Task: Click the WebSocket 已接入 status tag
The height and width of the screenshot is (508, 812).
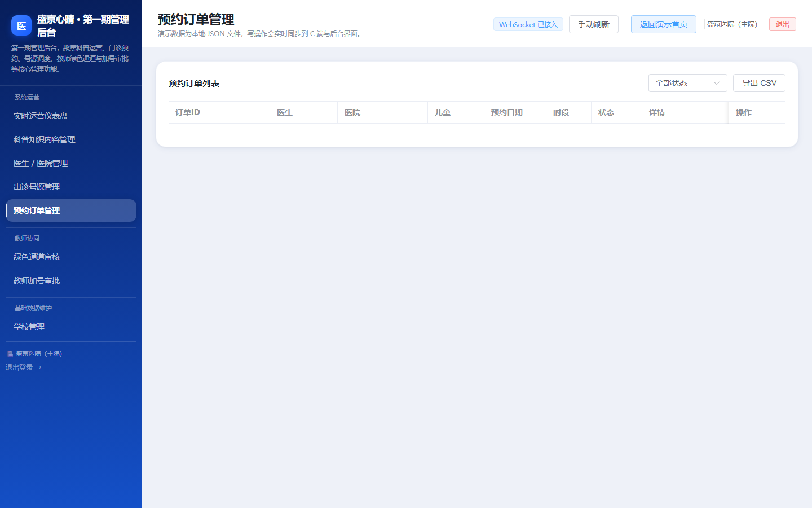Action: [x=528, y=24]
